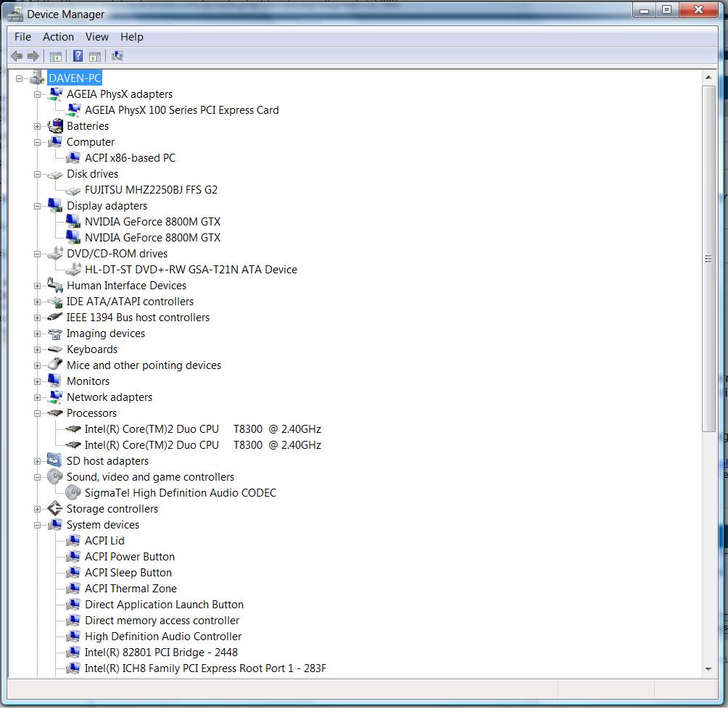The height and width of the screenshot is (725, 728).
Task: Select ACPI Lid device
Action: click(x=104, y=541)
